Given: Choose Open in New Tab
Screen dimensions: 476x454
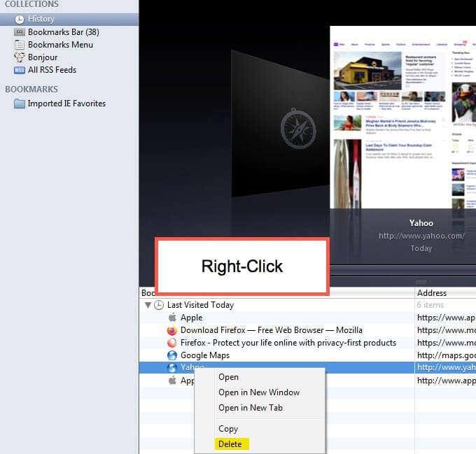Looking at the screenshot, I should click(x=250, y=408).
